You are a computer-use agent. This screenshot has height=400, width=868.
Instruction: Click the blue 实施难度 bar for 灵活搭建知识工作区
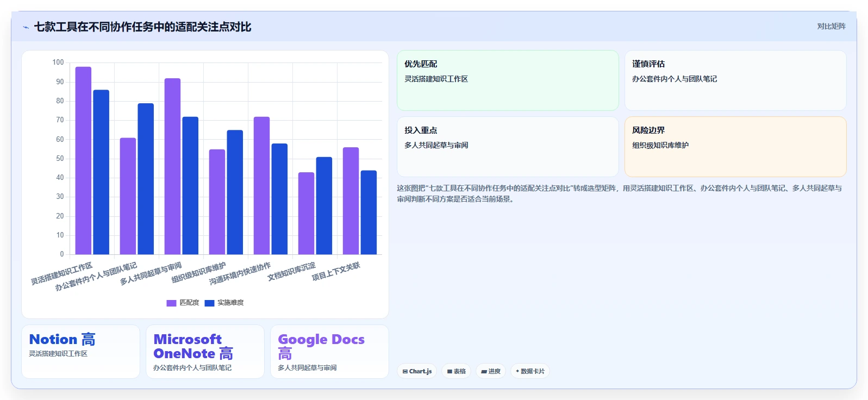(101, 172)
